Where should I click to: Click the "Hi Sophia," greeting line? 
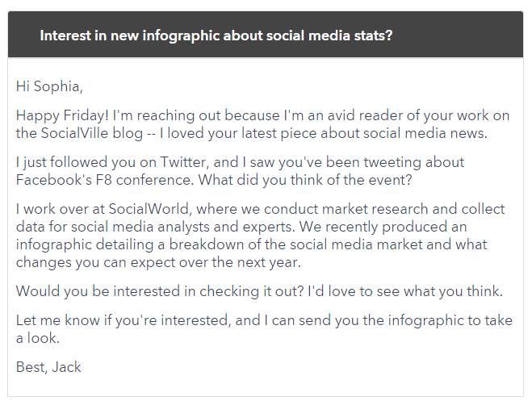tap(49, 86)
